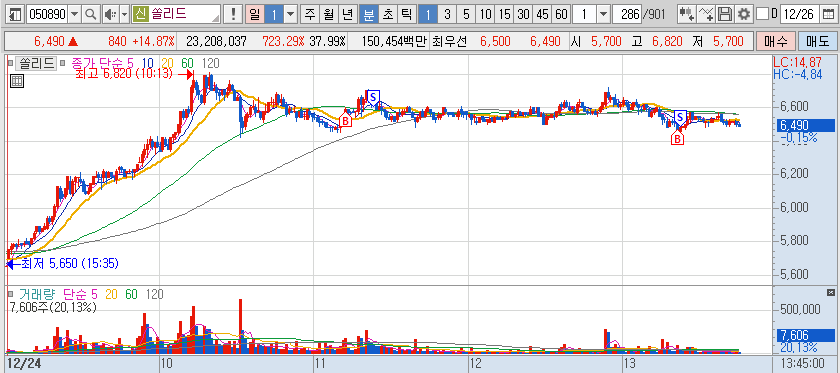
Task: Select the 5 minute interval button
Action: coord(466,14)
